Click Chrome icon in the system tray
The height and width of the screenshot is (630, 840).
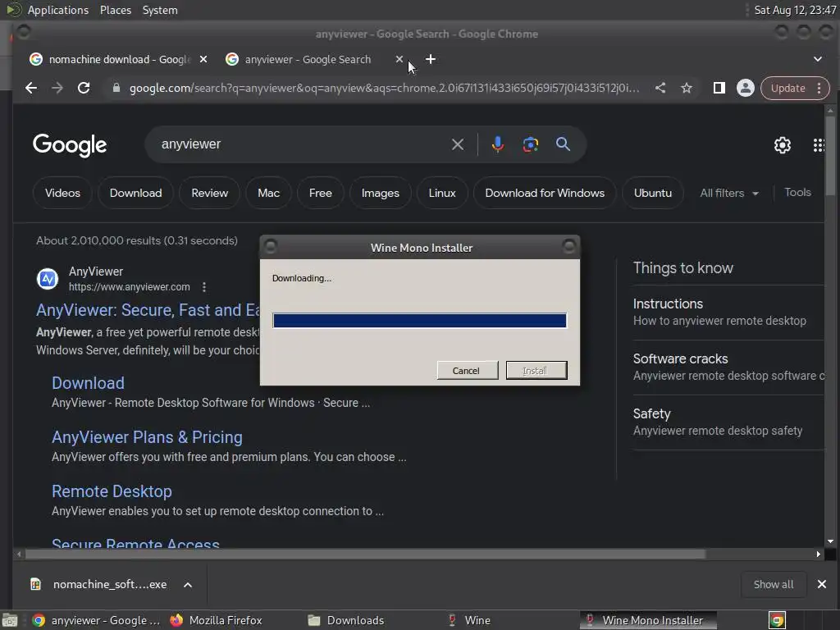coord(777,620)
